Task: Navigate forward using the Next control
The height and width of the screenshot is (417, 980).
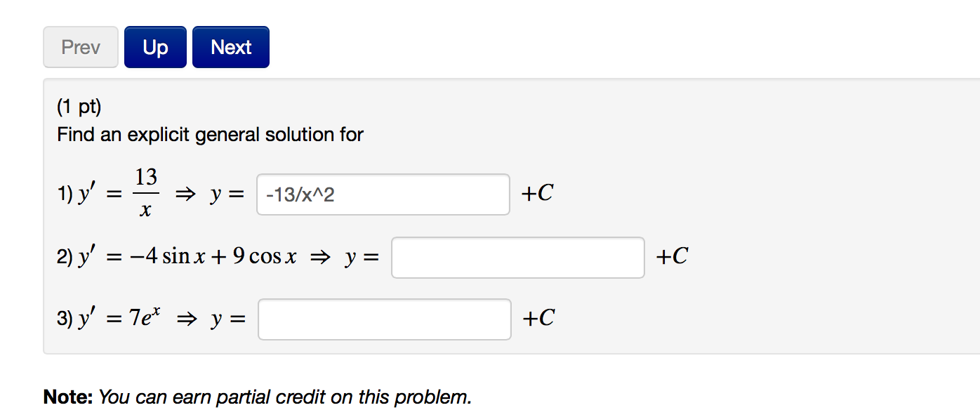Action: pyautogui.click(x=231, y=46)
